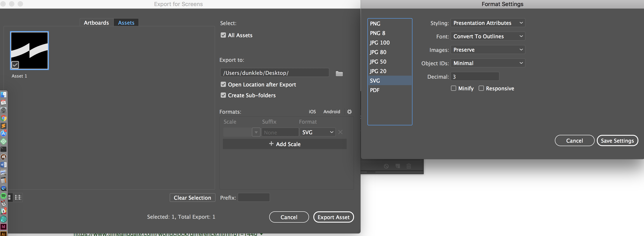The width and height of the screenshot is (644, 236).
Task: Open Spotify from the Dock
Action: pyautogui.click(x=3, y=196)
